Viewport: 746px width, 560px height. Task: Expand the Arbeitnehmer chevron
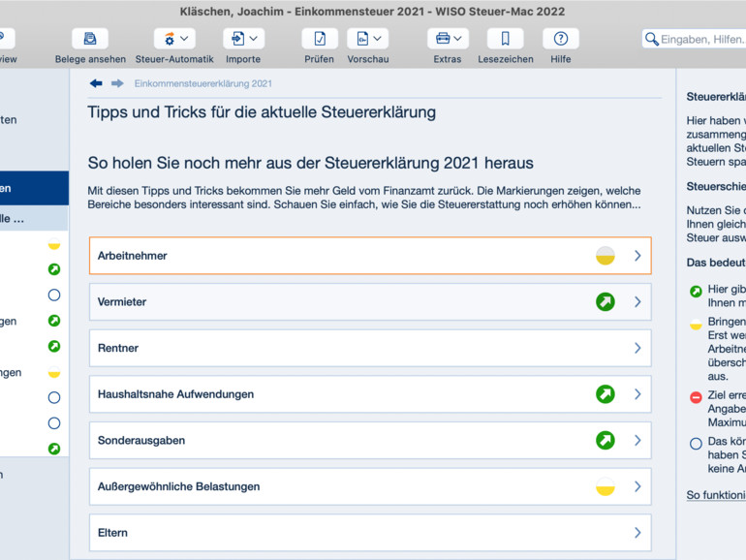(637, 256)
